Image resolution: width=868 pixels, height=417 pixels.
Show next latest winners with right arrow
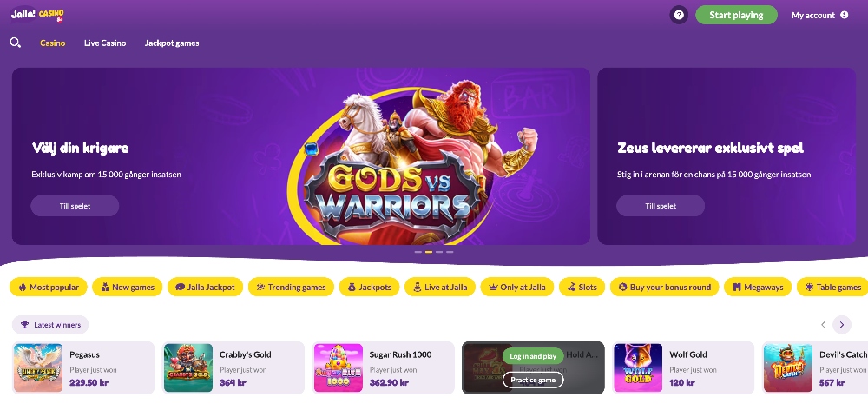pos(842,325)
